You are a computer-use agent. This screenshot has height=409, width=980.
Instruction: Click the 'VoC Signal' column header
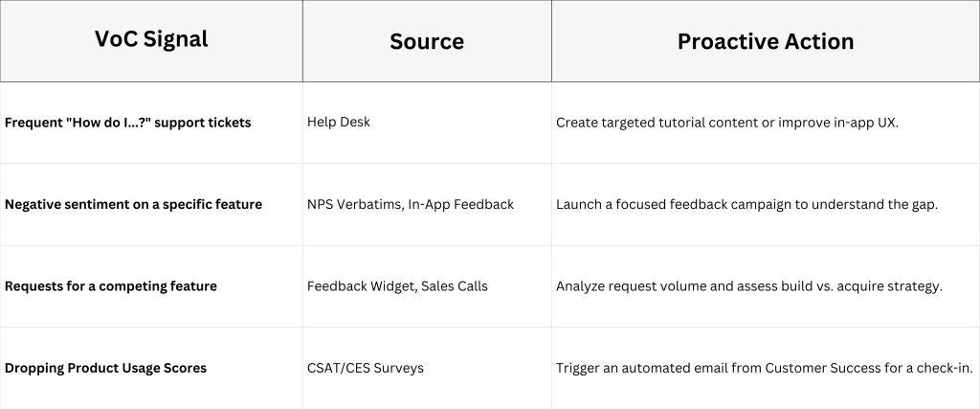coord(151,39)
